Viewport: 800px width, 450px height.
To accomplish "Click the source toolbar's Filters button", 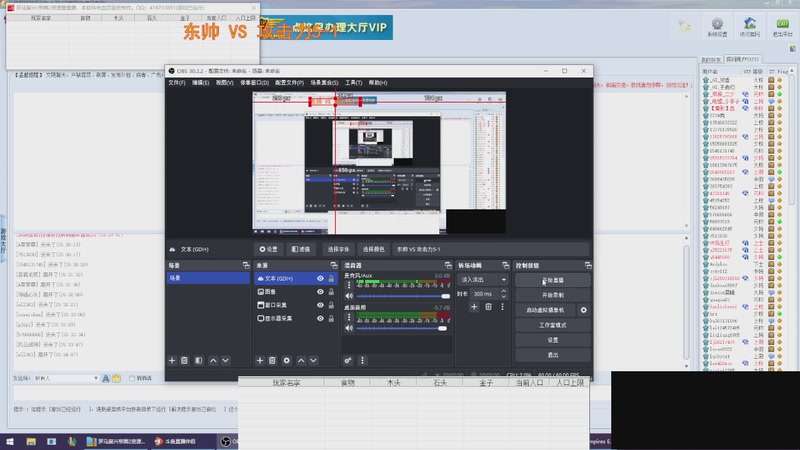I will coord(301,249).
